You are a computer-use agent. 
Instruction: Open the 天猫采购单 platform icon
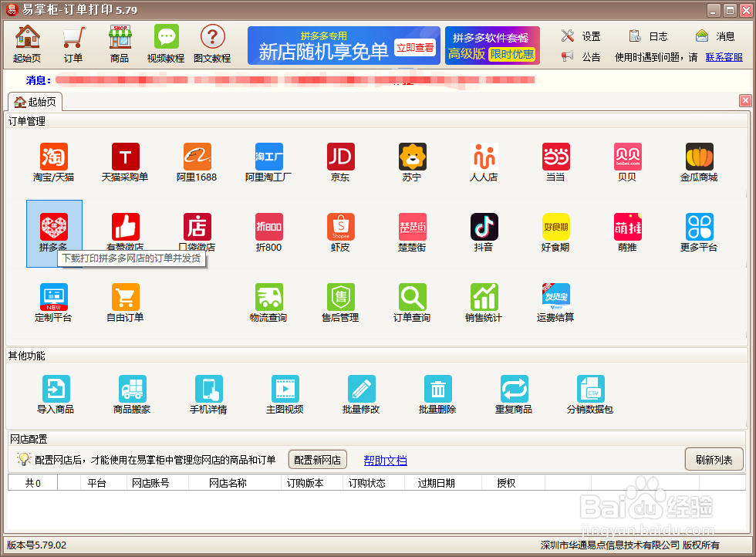125,163
